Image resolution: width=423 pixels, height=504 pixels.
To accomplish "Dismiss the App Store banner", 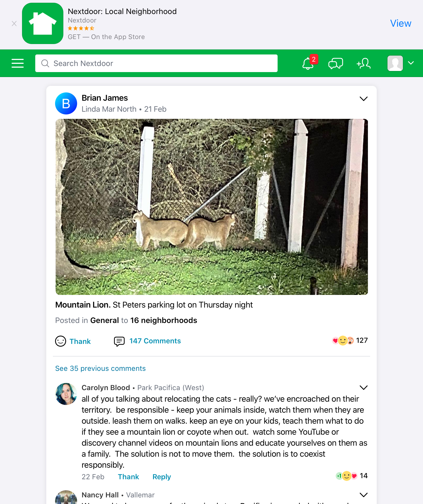I will (x=14, y=24).
